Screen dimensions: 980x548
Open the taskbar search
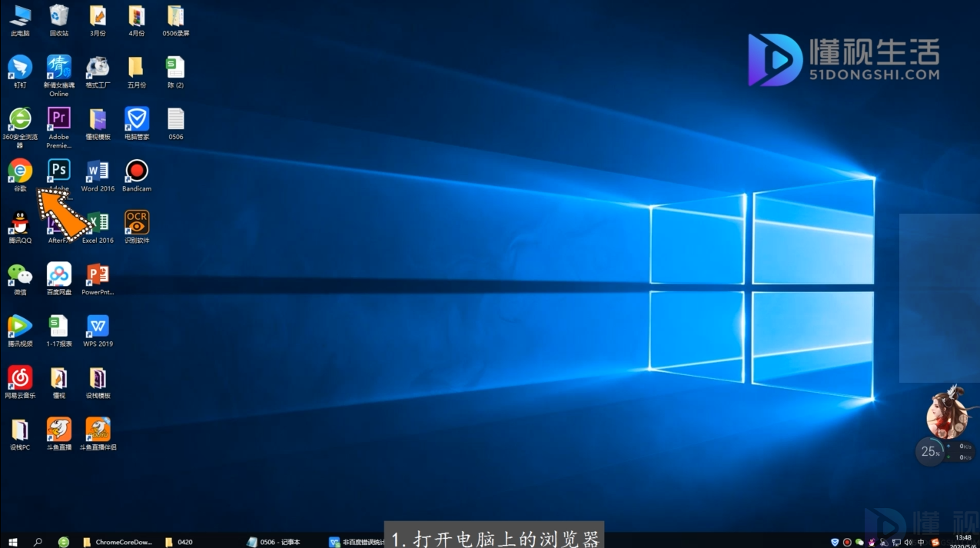click(38, 542)
